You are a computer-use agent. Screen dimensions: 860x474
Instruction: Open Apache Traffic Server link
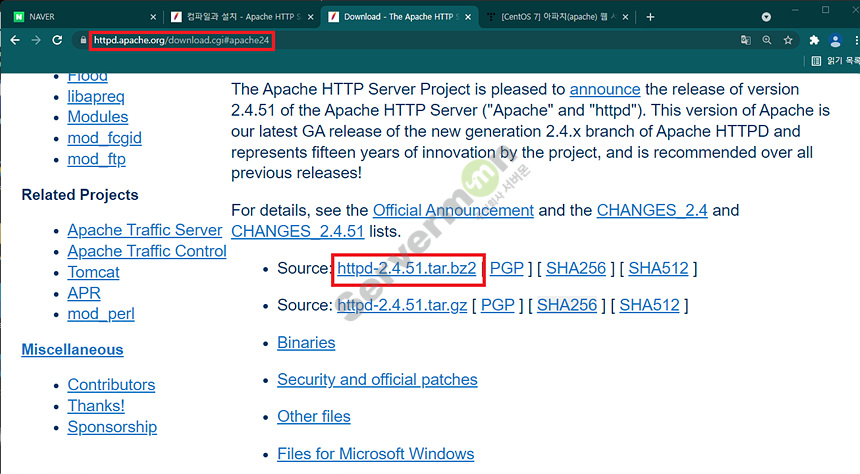pos(145,230)
